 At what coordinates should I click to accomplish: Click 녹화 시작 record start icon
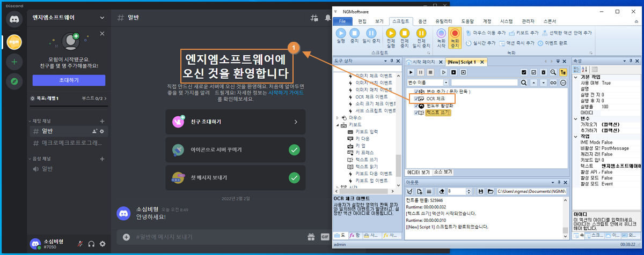441,37
